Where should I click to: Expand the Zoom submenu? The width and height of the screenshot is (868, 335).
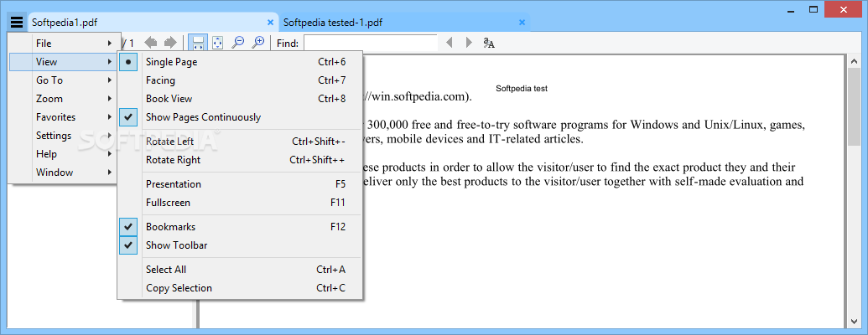pyautogui.click(x=63, y=99)
